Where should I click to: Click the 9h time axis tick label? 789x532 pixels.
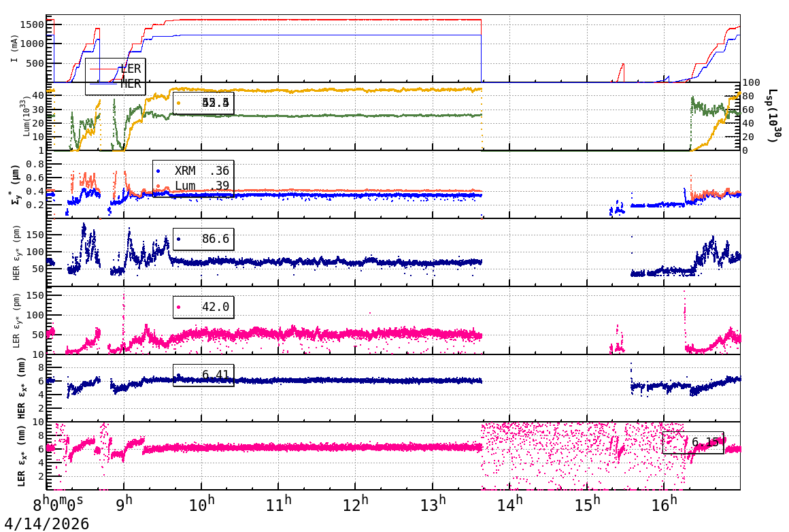124,504
